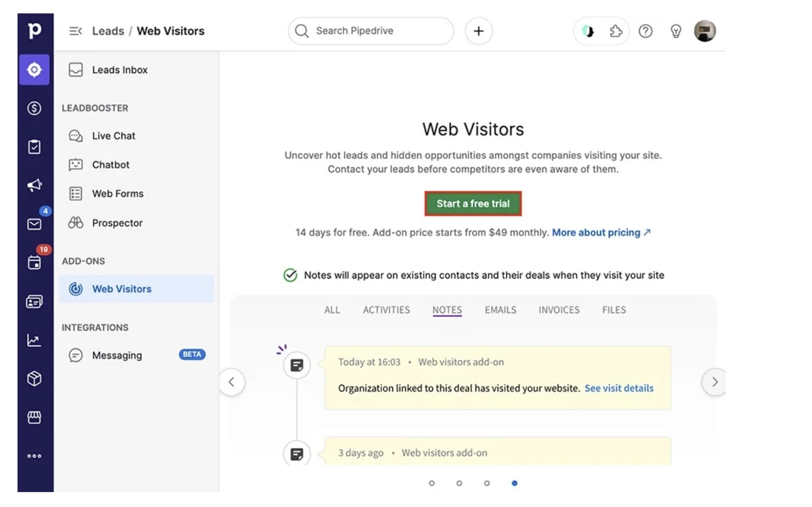
Task: Click the Pipedrive logo icon
Action: (x=34, y=31)
